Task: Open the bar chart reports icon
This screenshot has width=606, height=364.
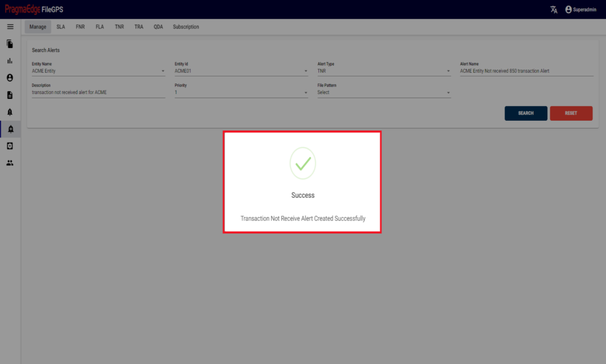Action: tap(10, 60)
